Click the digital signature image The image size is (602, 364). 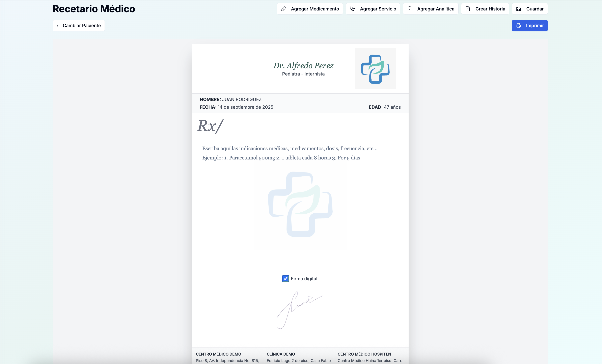tap(300, 310)
